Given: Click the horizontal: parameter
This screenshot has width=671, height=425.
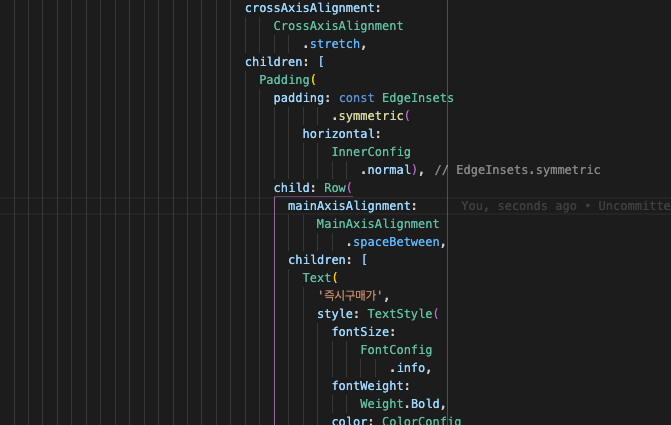Looking at the screenshot, I should [x=341, y=134].
